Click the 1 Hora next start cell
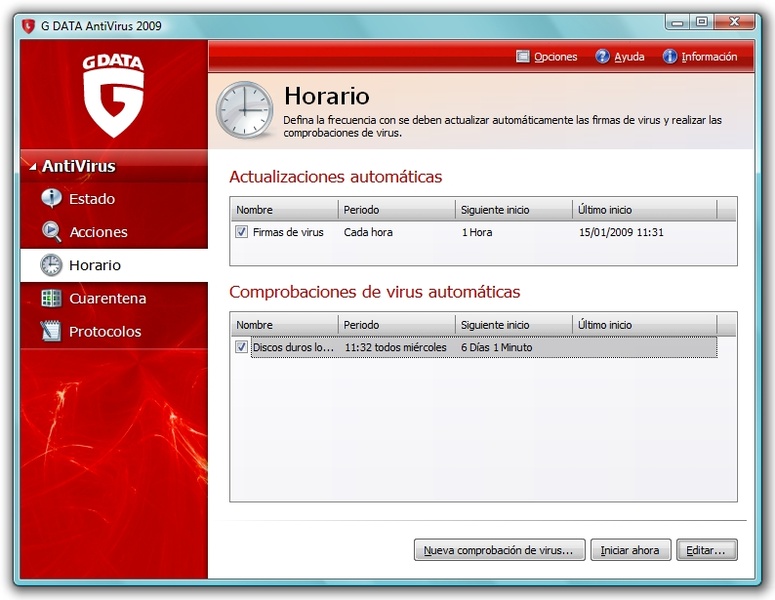 point(477,232)
